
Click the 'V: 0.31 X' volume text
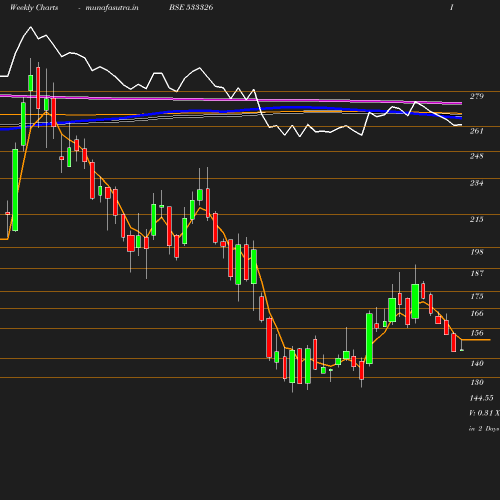pos(484,413)
